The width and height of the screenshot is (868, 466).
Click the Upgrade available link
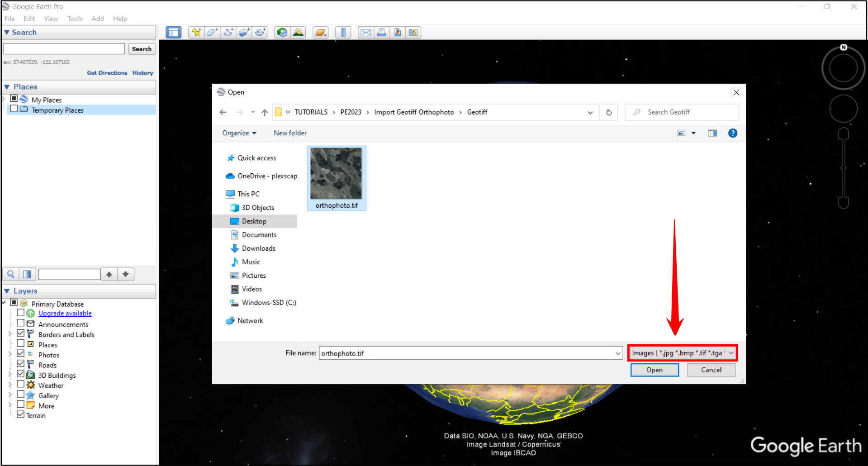coord(65,313)
